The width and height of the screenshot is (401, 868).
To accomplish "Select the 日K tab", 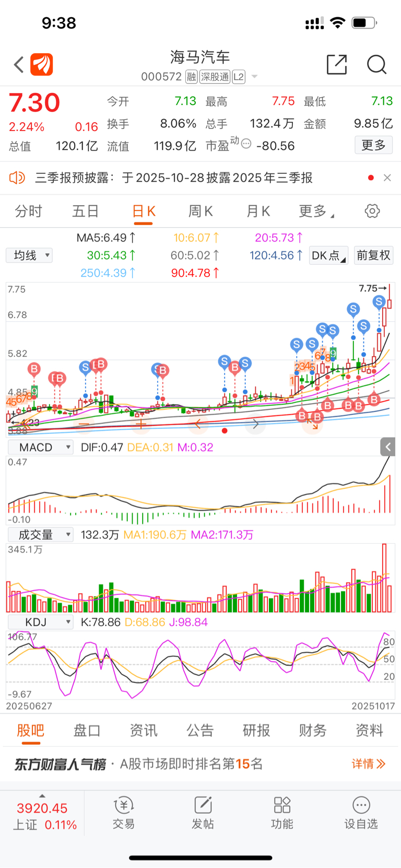I will pyautogui.click(x=144, y=211).
